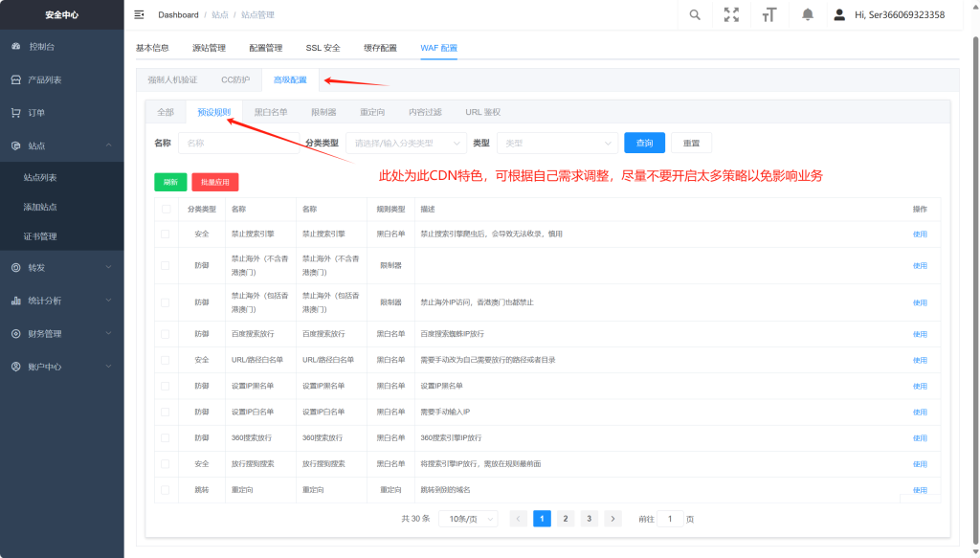Open 控制台 in the sidebar
The width and height of the screenshot is (980, 558).
click(41, 46)
